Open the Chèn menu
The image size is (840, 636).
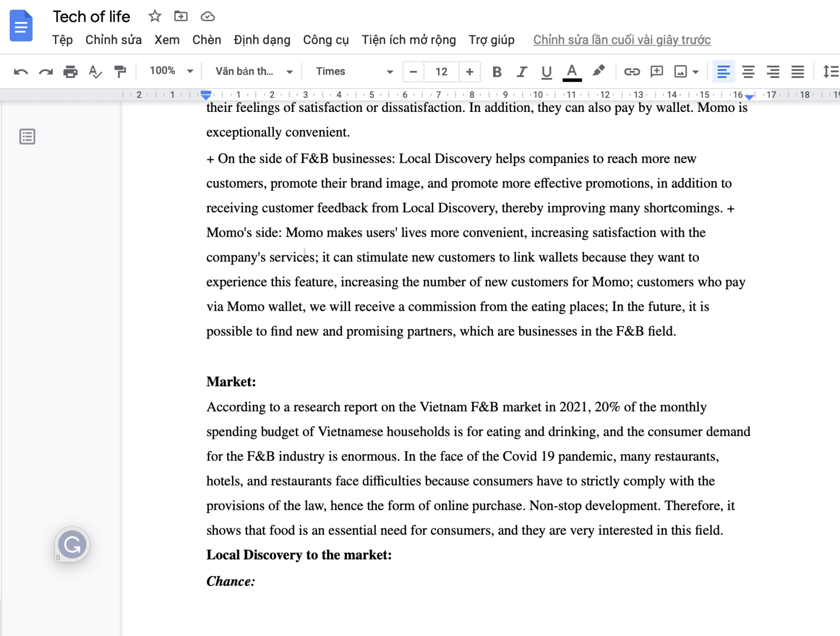coord(207,40)
